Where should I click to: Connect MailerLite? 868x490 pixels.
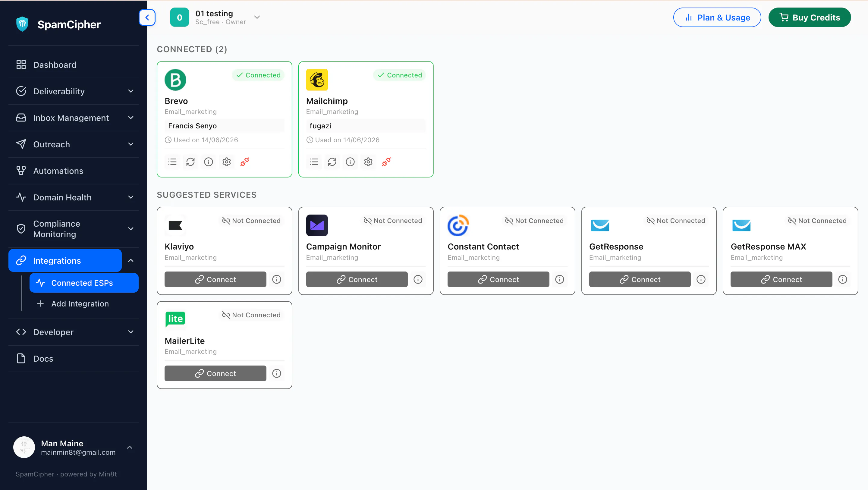click(215, 373)
